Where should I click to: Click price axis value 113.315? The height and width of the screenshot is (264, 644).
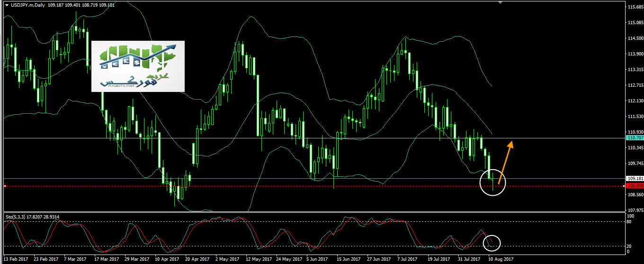635,70
